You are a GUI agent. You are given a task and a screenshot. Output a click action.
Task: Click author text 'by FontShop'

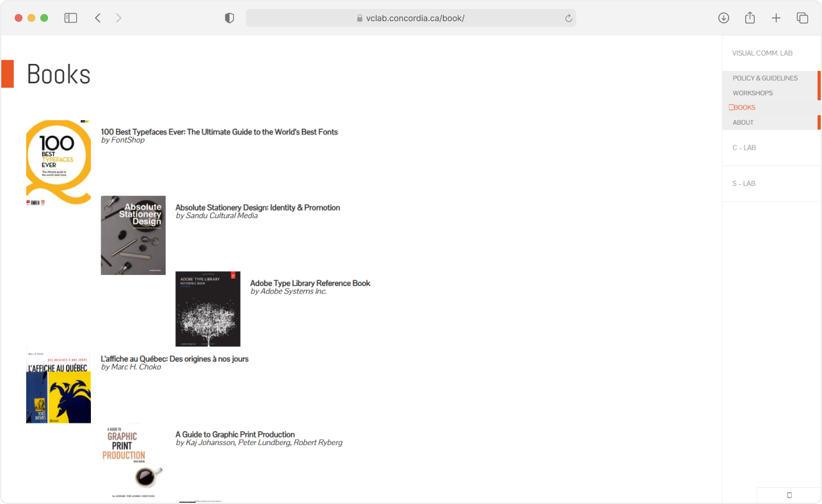(122, 140)
